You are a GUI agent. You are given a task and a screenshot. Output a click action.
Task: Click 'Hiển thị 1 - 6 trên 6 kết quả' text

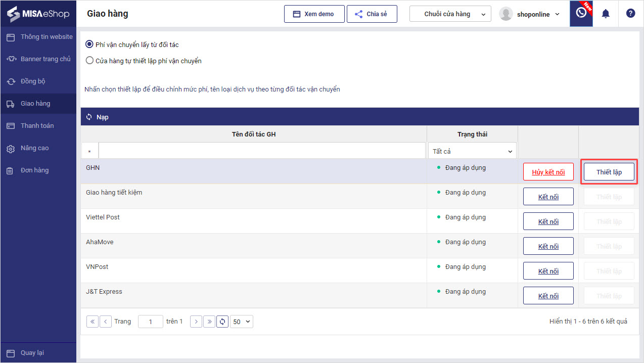tap(588, 321)
